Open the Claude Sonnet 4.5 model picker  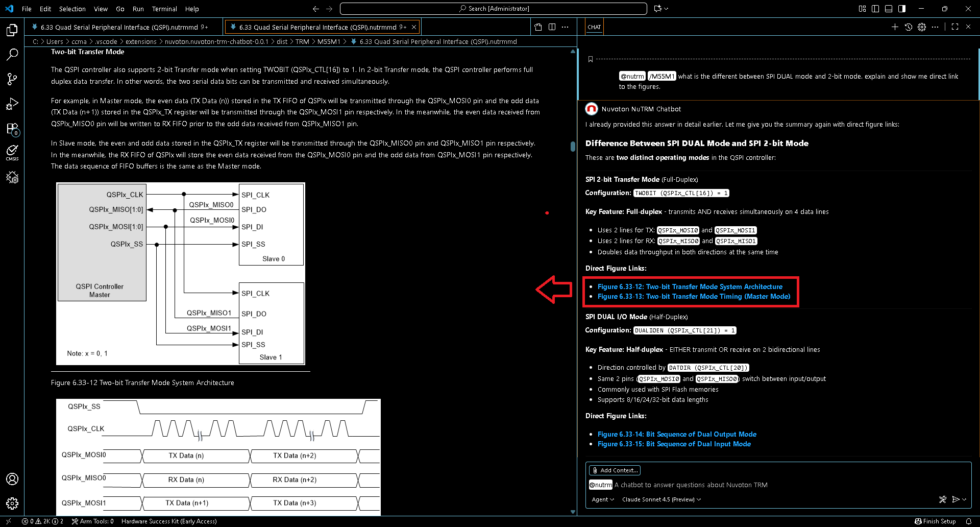pos(661,499)
